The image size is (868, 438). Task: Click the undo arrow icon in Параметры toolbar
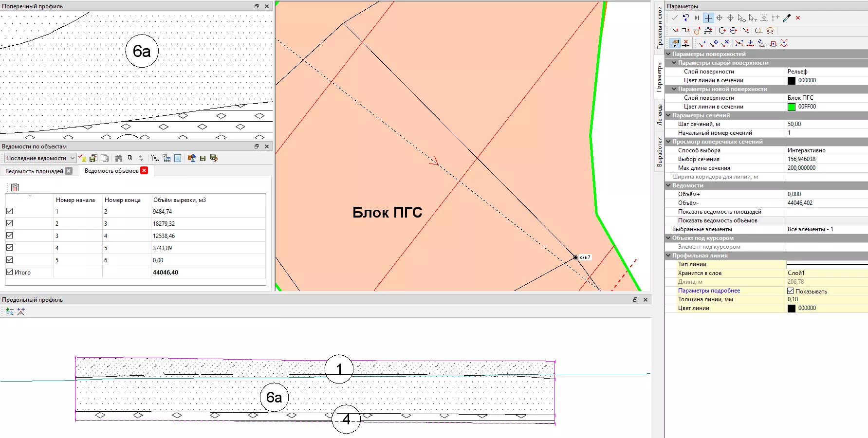pos(685,18)
